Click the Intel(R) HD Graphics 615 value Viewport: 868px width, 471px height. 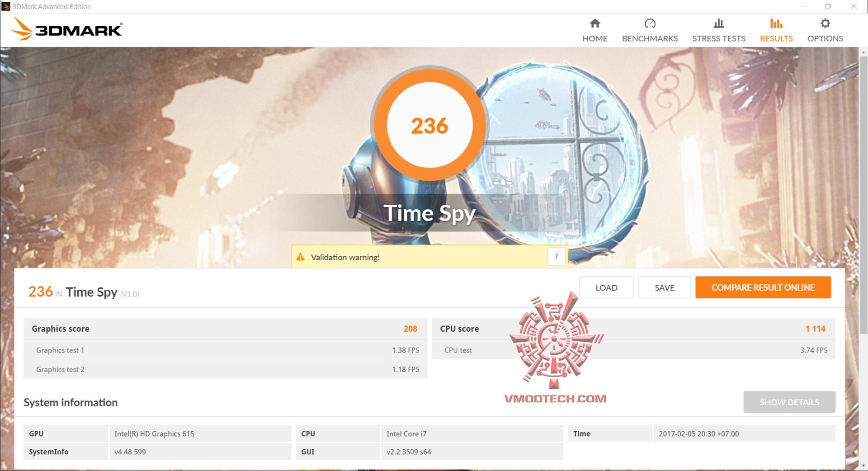pos(154,434)
